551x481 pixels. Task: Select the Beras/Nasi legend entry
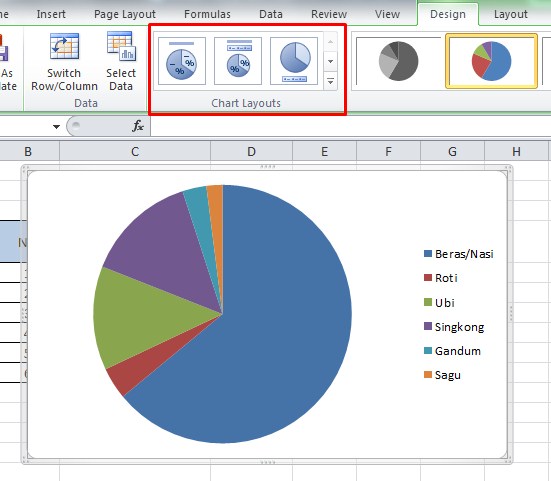(x=459, y=254)
